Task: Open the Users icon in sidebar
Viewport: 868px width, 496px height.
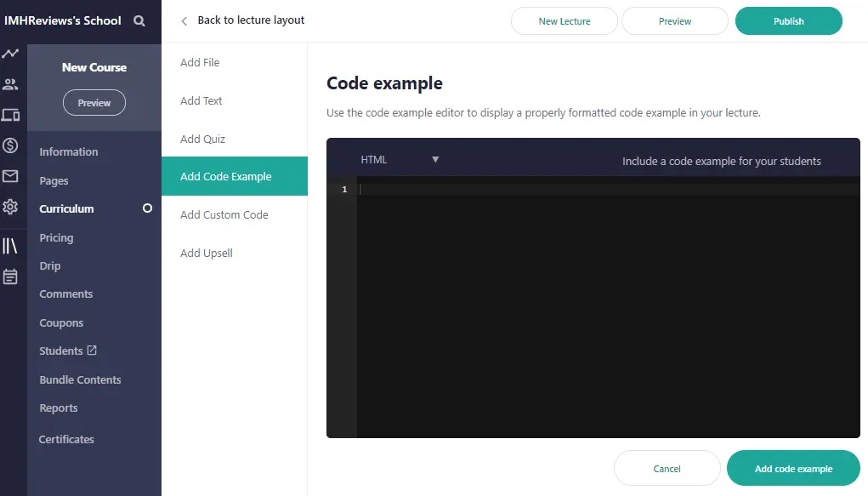Action: (x=10, y=84)
